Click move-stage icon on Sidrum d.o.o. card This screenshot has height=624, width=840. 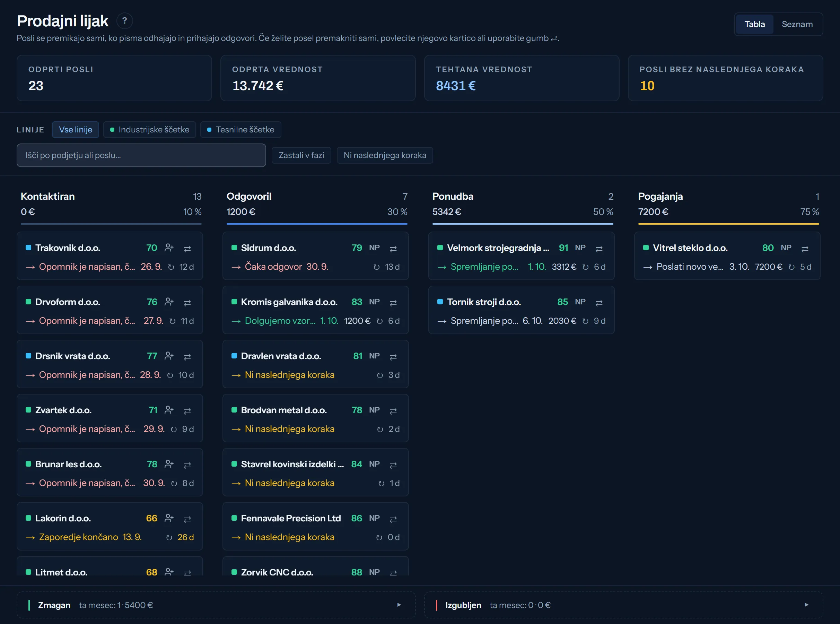pos(393,249)
